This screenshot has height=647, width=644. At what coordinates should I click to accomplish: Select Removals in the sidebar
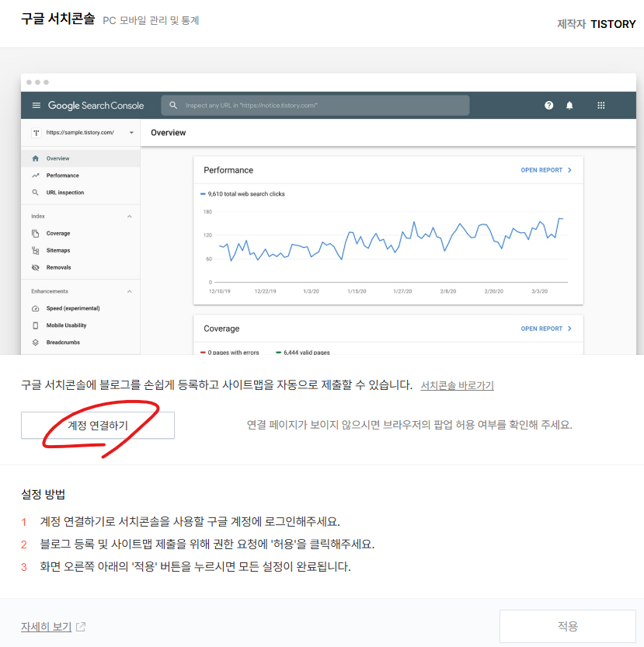click(x=81, y=267)
